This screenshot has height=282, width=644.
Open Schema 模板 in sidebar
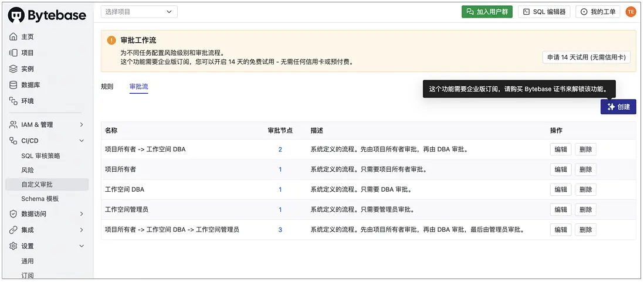(40, 199)
